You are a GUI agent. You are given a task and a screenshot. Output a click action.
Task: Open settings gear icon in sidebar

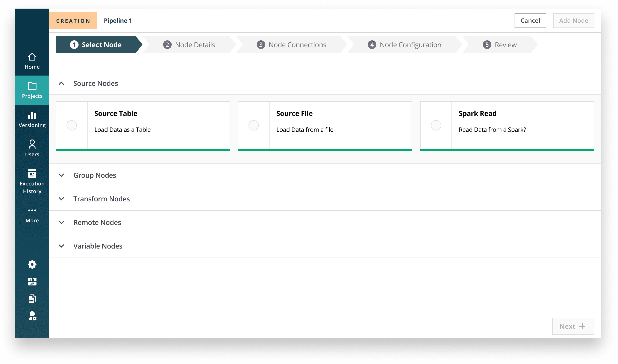pyautogui.click(x=32, y=264)
